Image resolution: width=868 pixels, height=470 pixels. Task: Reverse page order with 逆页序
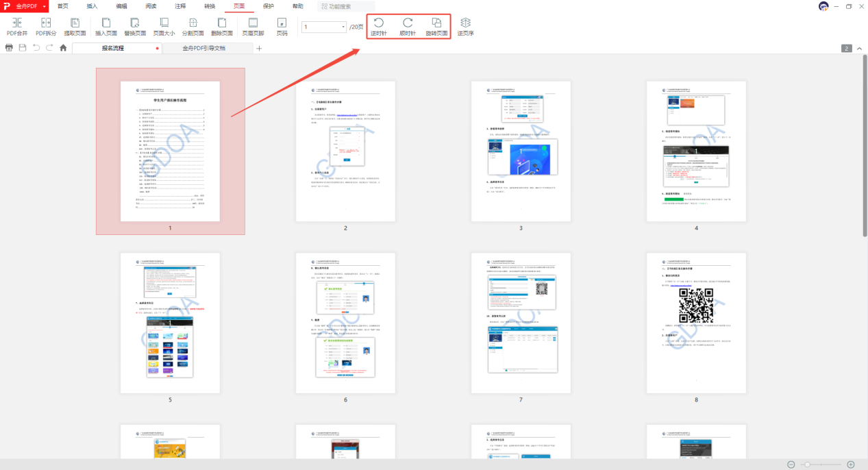[x=466, y=27]
